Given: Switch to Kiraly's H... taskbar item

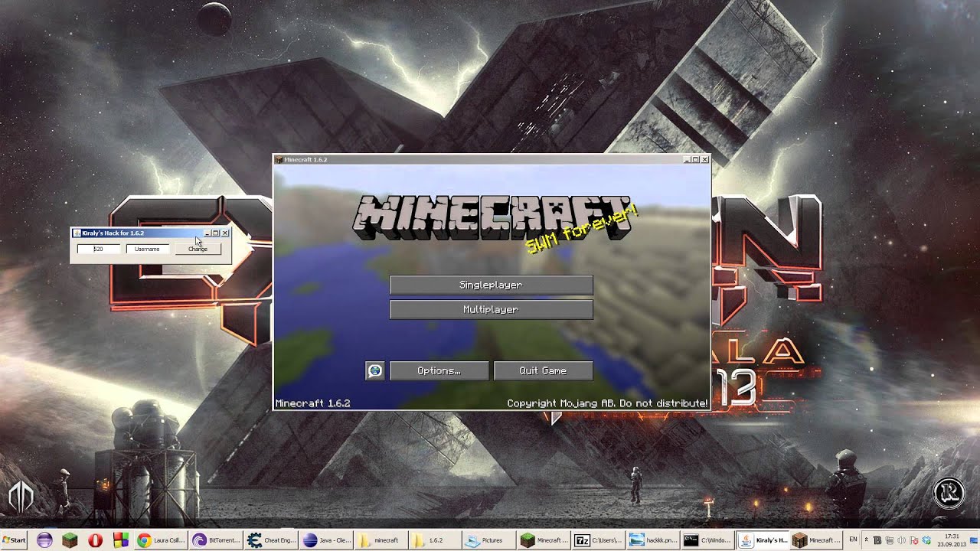Looking at the screenshot, I should point(762,540).
